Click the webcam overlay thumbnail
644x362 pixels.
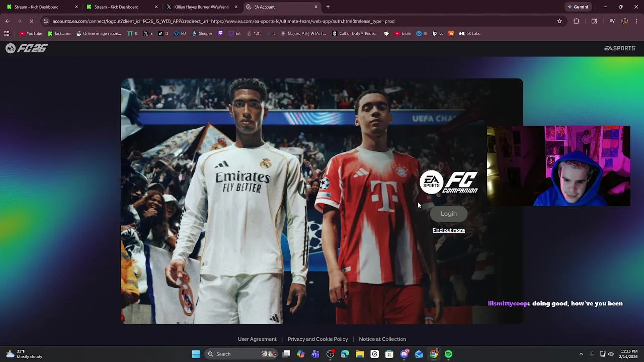tap(558, 166)
